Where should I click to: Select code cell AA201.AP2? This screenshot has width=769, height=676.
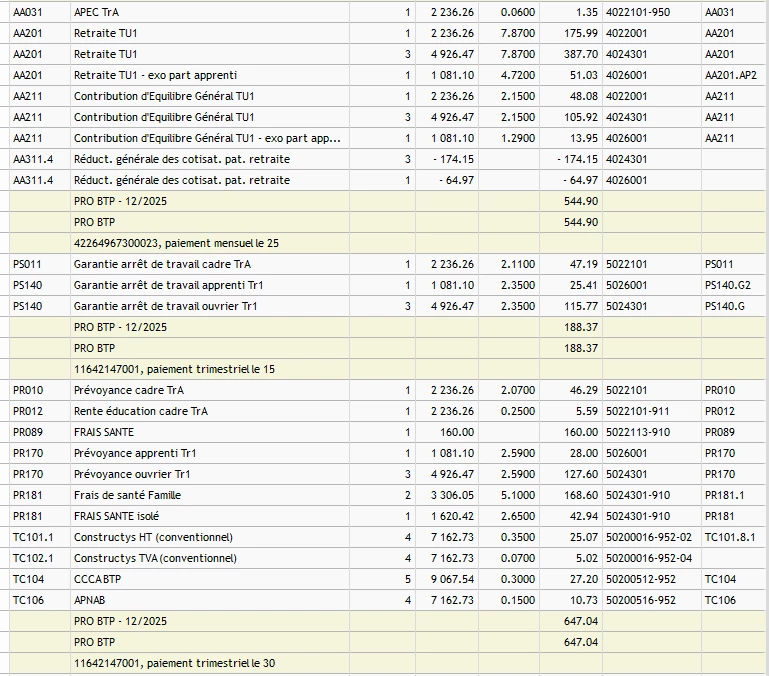(x=731, y=75)
